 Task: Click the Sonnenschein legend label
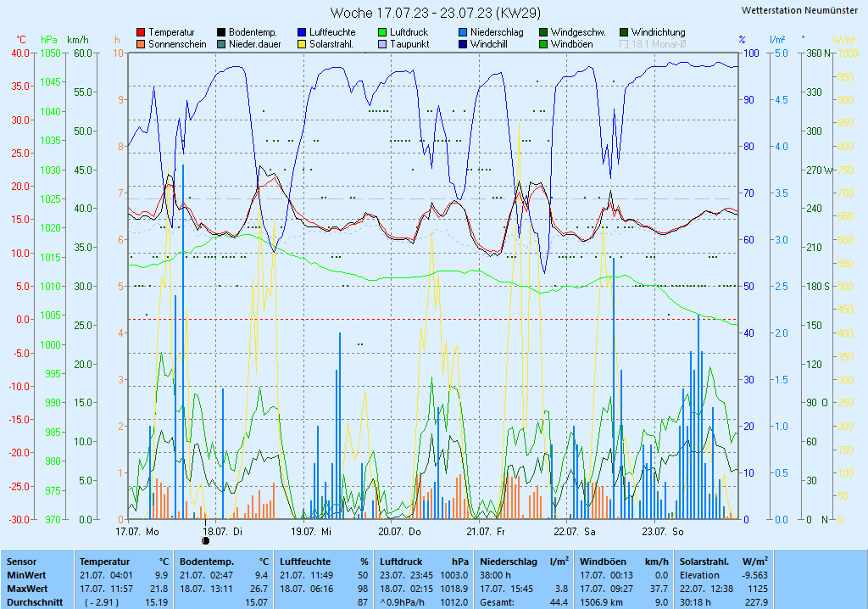(x=177, y=44)
